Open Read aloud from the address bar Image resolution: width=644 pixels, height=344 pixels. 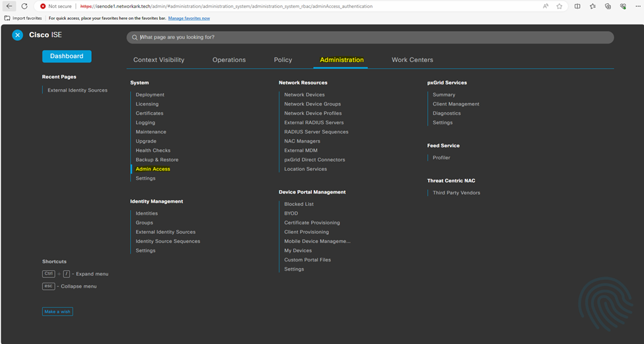[x=546, y=6]
